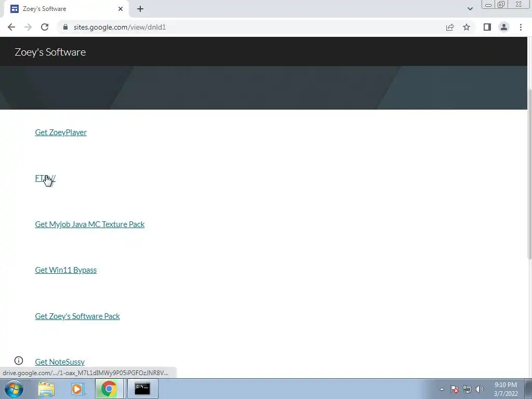
Task: Launch Windows Media Player from taskbar
Action: click(77, 389)
